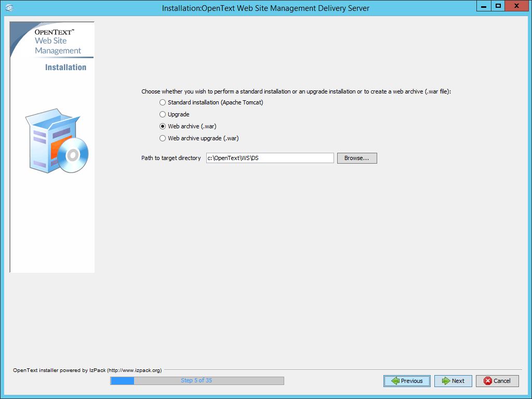Screen dimensions: 532x399
Task: Click the window title 'Installation:OpenText Web Site Management Delivery Server'
Action: pyautogui.click(x=265, y=8)
